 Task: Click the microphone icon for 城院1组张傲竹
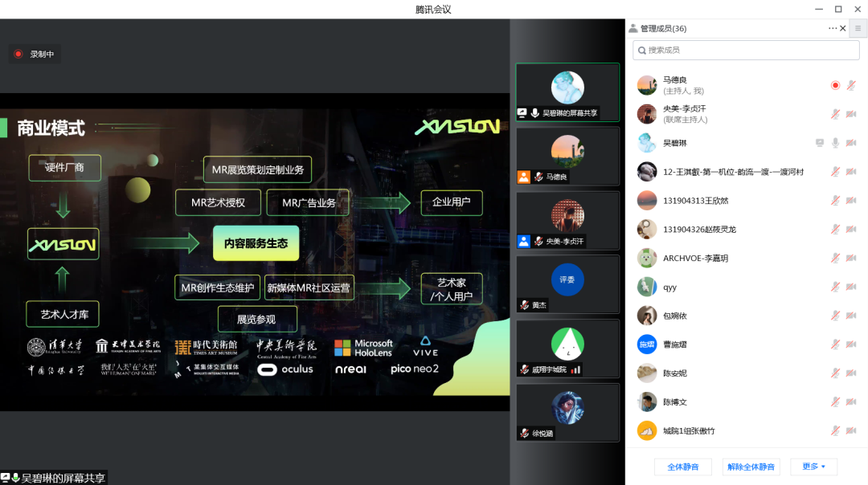tap(835, 430)
